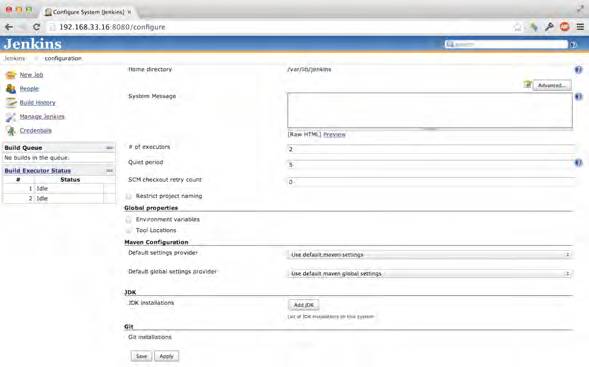589x367 pixels.
Task: Focus the SCM checkout retry count field
Action: tap(430, 182)
